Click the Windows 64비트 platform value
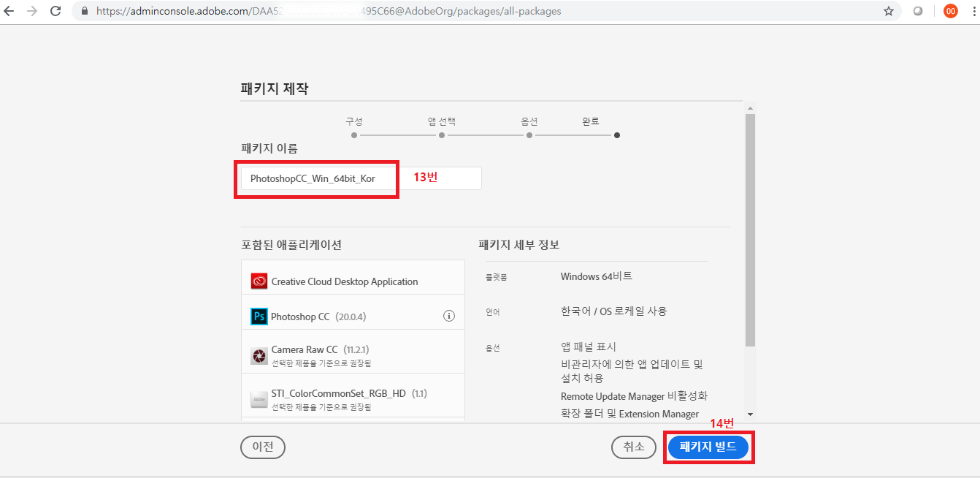Viewport: 980px width, 481px height. 597,276
